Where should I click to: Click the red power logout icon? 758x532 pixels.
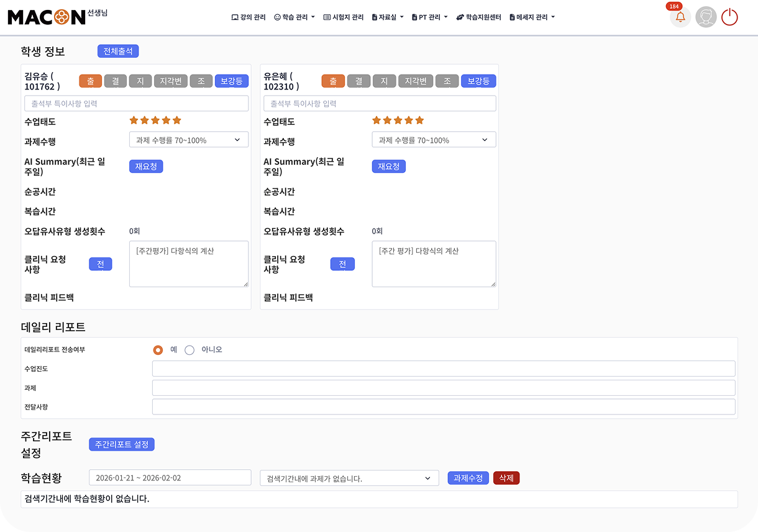(729, 17)
